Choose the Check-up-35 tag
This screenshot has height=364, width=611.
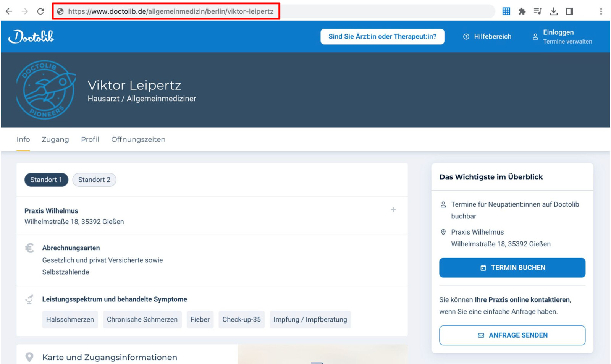tap(242, 319)
